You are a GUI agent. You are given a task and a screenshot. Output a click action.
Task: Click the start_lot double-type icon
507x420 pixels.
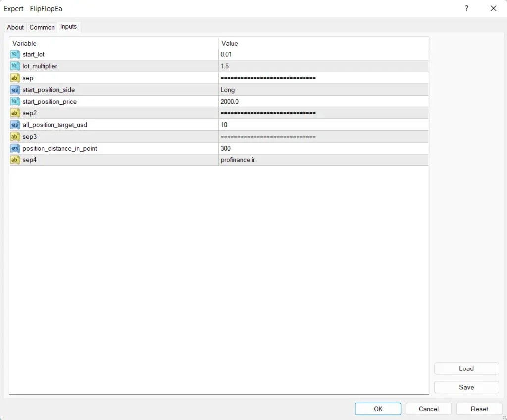pyautogui.click(x=15, y=54)
